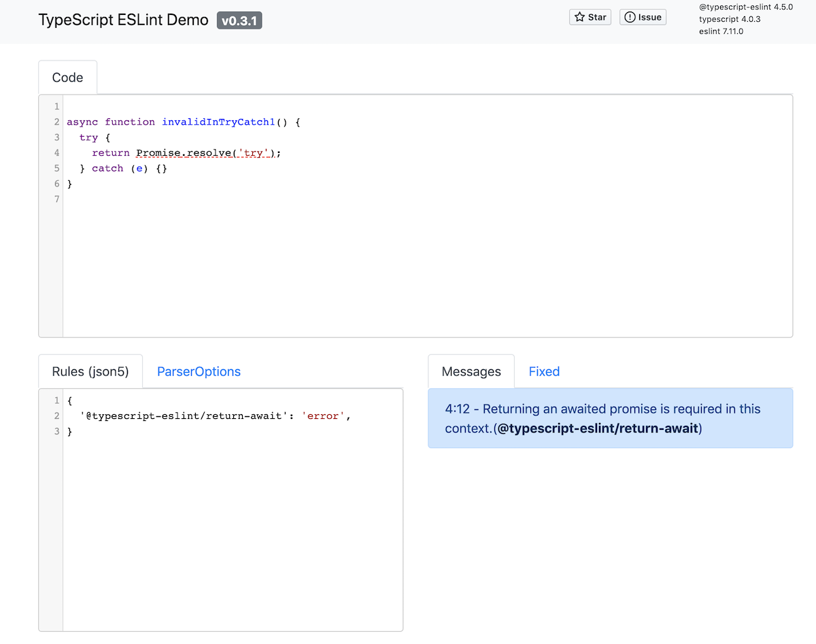Screen dimensions: 816x644
Task: Click line number 7 in code editor
Action: point(57,199)
